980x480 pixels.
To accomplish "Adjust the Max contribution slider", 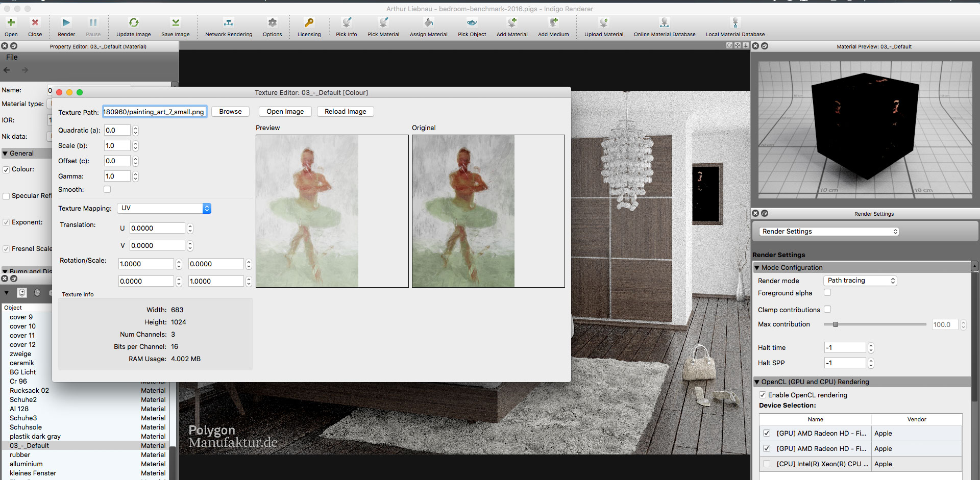I will click(836, 324).
